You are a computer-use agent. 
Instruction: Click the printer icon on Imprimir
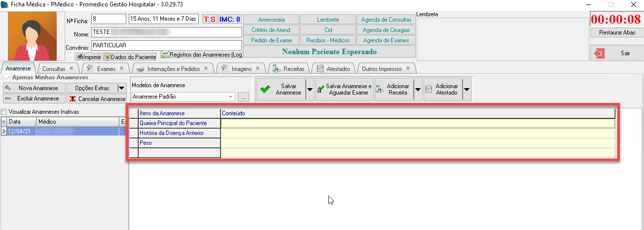(x=79, y=57)
